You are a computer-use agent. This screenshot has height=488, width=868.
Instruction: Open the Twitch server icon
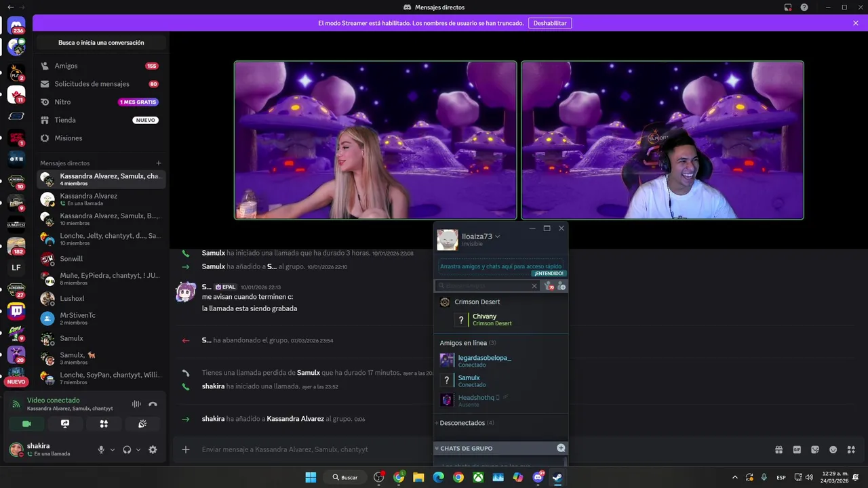pos(16,312)
